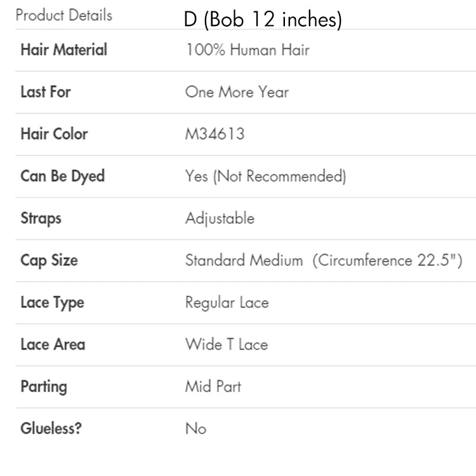Screen dimensions: 476x476
Task: Click the Lace Type label
Action: click(x=52, y=303)
